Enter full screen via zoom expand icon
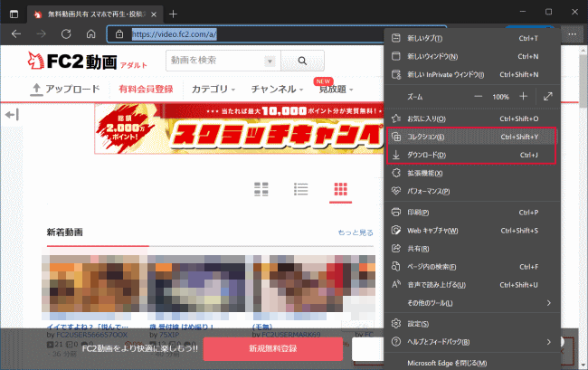Screen dimensions: 588x370 (548, 96)
